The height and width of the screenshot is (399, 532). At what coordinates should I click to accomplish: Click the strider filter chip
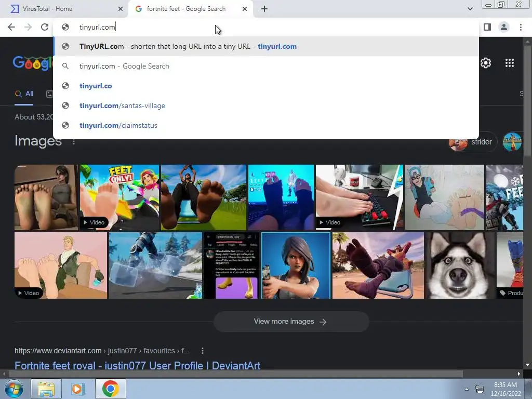click(x=473, y=142)
